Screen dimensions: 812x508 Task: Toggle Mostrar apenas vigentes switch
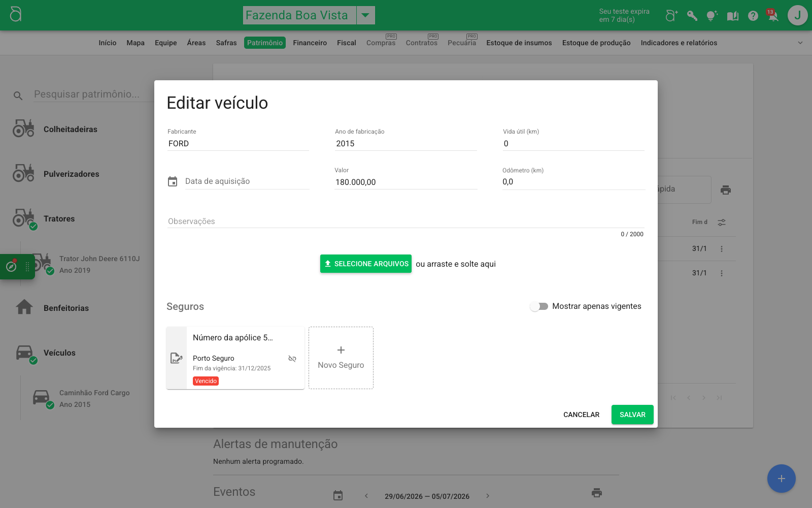pyautogui.click(x=539, y=306)
